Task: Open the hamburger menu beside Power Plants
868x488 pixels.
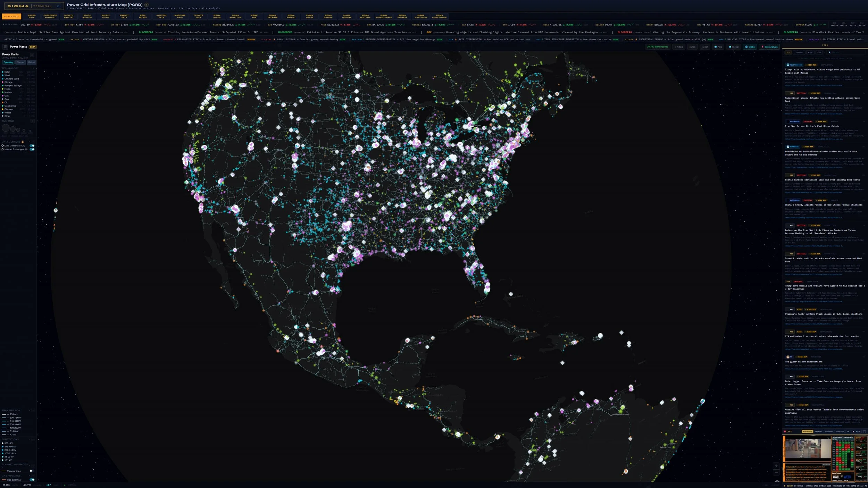Action: 5,47
